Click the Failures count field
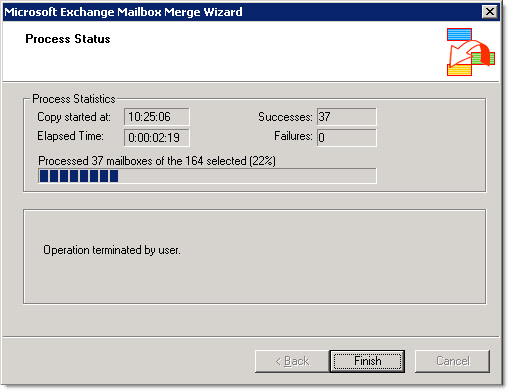Screen dimensions: 509x391 click(347, 137)
